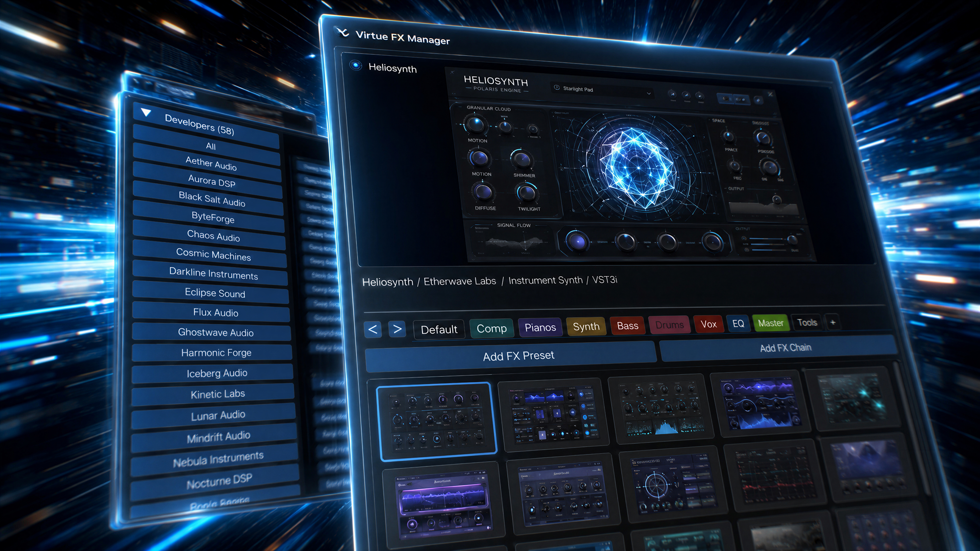Add a new category tab with plus icon
Image resolution: width=980 pixels, height=551 pixels.
point(833,322)
